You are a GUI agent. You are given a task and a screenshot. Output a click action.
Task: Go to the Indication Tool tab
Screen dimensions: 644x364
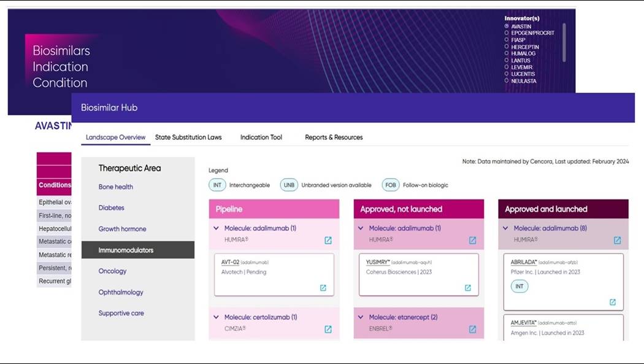pyautogui.click(x=261, y=137)
